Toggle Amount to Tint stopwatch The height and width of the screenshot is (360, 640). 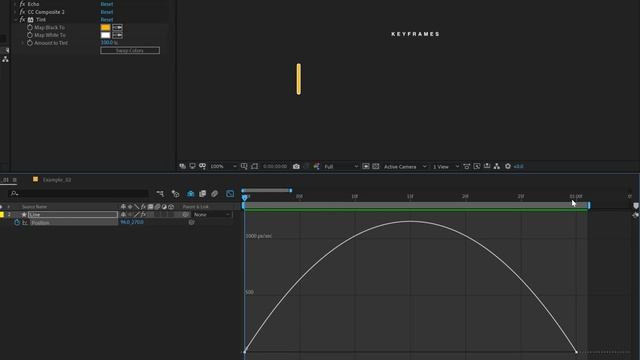point(30,43)
